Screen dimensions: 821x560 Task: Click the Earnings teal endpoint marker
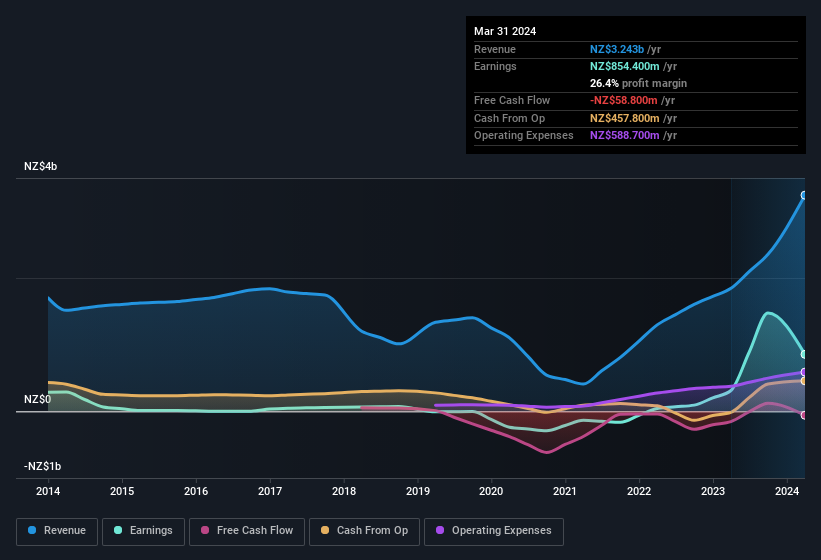[804, 354]
